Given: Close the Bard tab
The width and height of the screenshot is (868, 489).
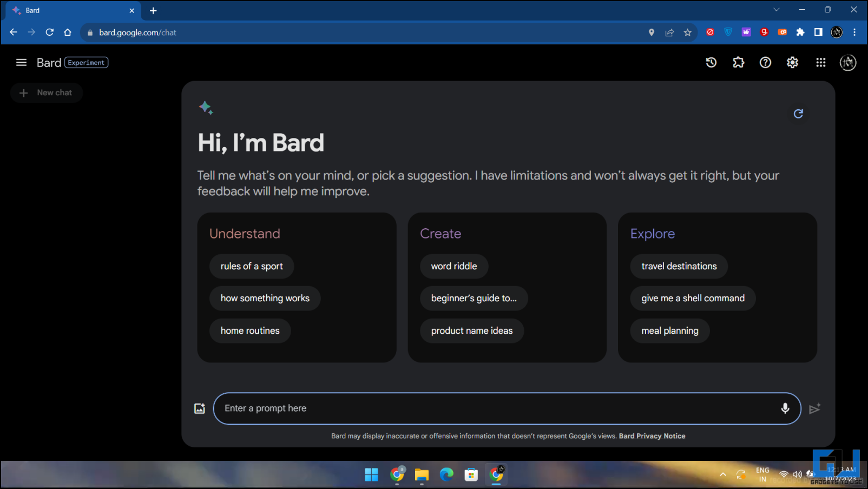Looking at the screenshot, I should (131, 10).
